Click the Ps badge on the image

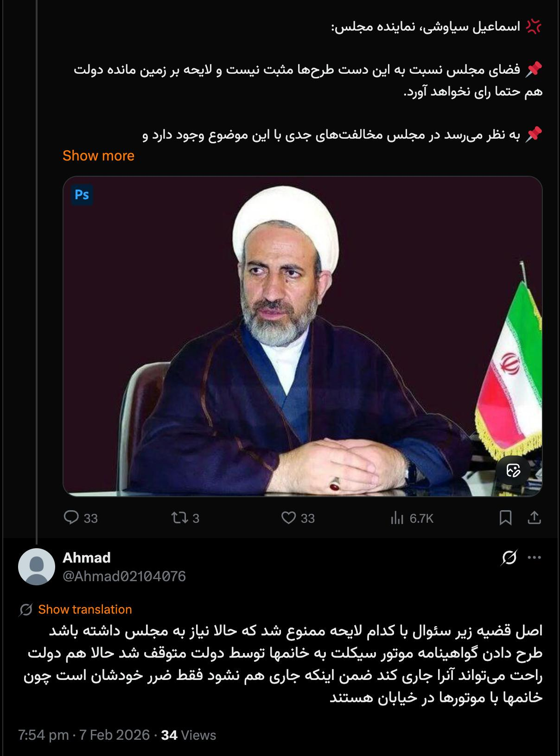point(82,194)
